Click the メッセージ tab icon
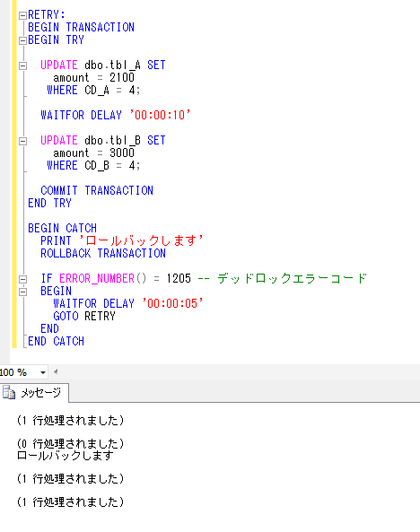The width and height of the screenshot is (420, 532). point(9,393)
